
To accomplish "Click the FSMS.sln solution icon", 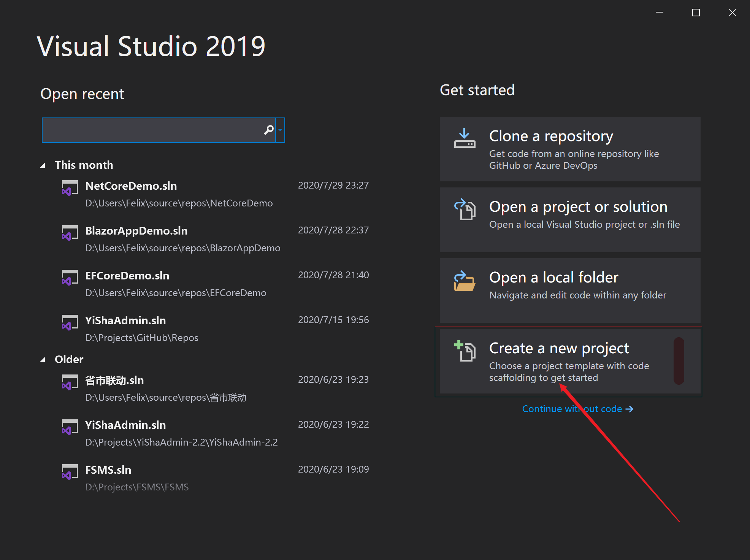I will 70,472.
